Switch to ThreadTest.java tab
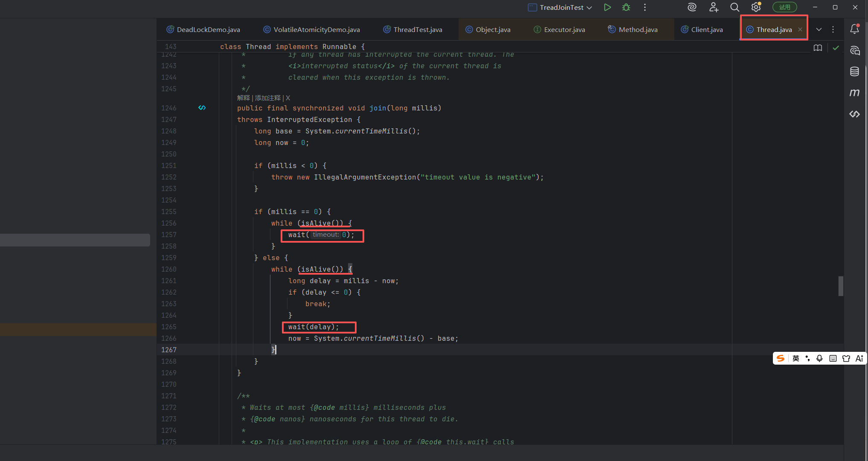Viewport: 868px width, 461px height. point(413,29)
